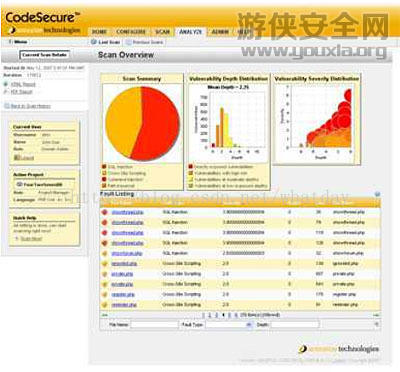The image size is (400, 372).
Task: Click the orange slice of the pie chart
Action: click(123, 122)
